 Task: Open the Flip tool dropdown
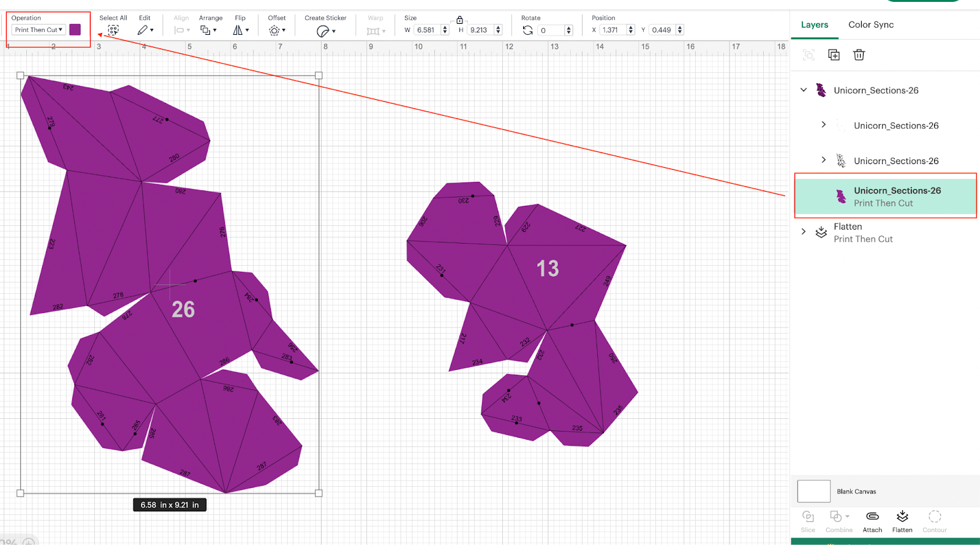(x=241, y=30)
